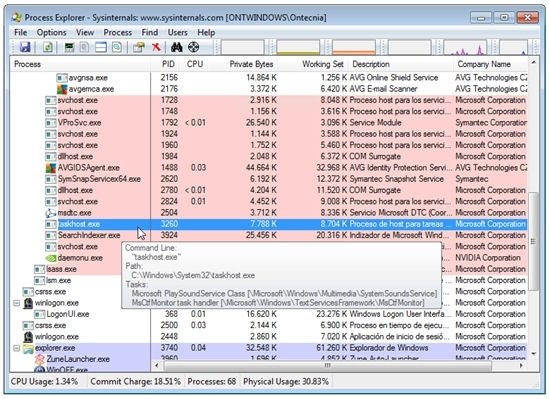Screen dimensions: 549x399
Task: Click the DLL view toolbar icon
Action: [117, 47]
